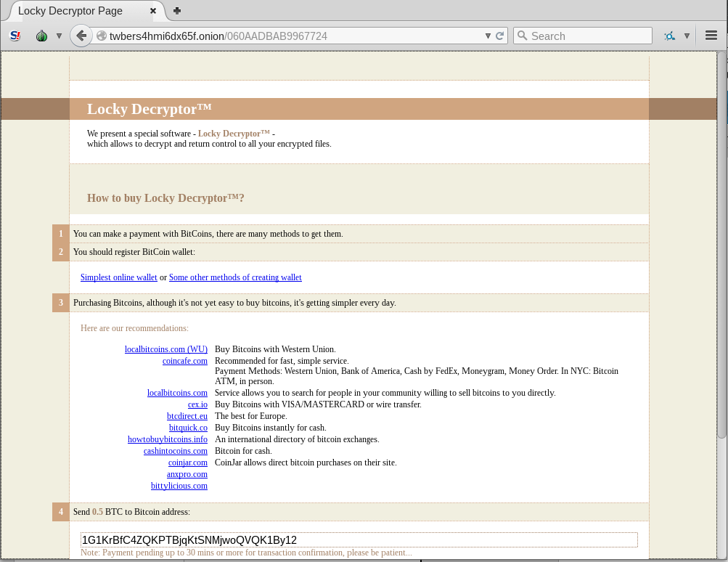
Task: Select the Locky Decryptor Page tab
Action: [73, 11]
